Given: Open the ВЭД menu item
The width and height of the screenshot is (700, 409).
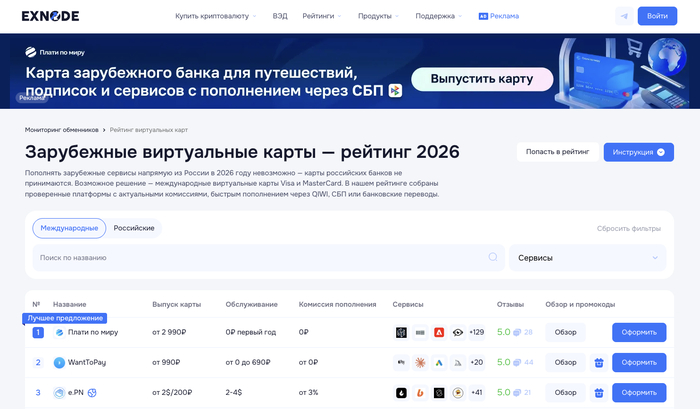Looking at the screenshot, I should tap(279, 16).
